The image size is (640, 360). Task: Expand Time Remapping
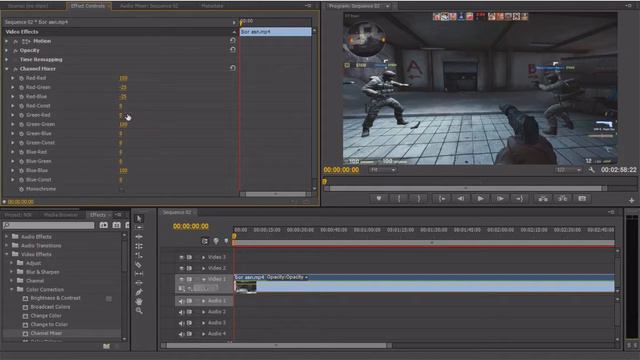(x=6, y=60)
